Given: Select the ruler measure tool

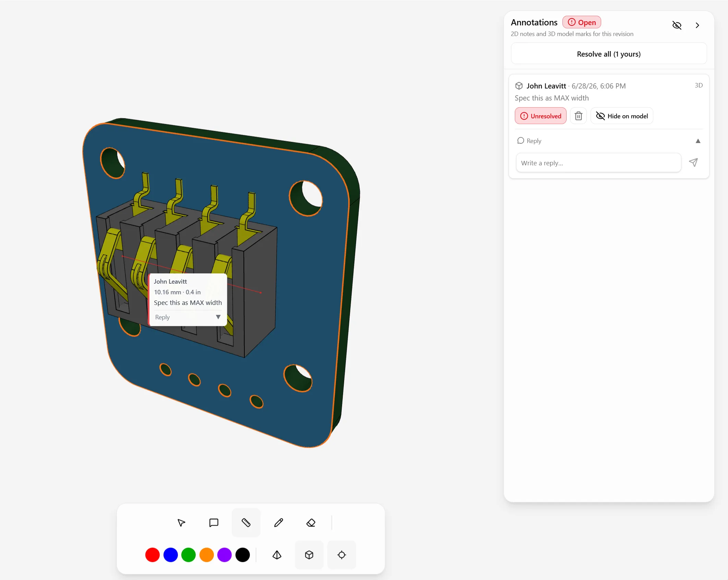Looking at the screenshot, I should click(x=246, y=523).
